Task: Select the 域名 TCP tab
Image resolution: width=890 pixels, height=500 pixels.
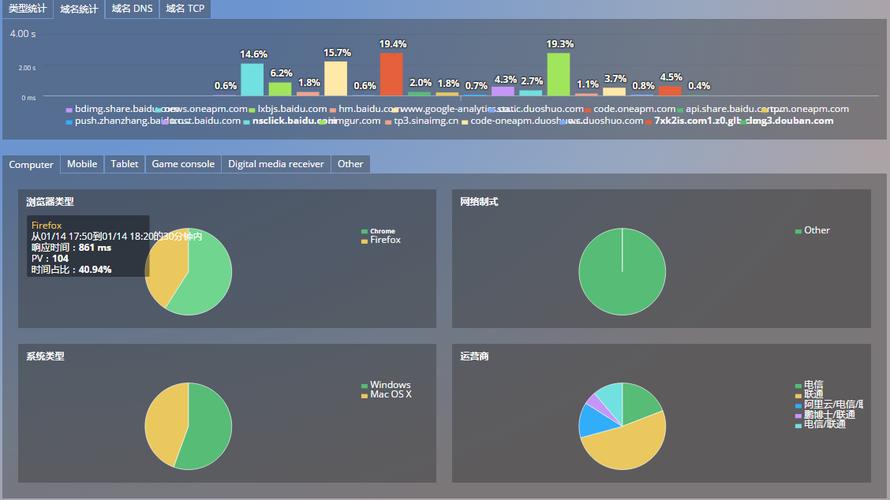Action: [x=185, y=9]
